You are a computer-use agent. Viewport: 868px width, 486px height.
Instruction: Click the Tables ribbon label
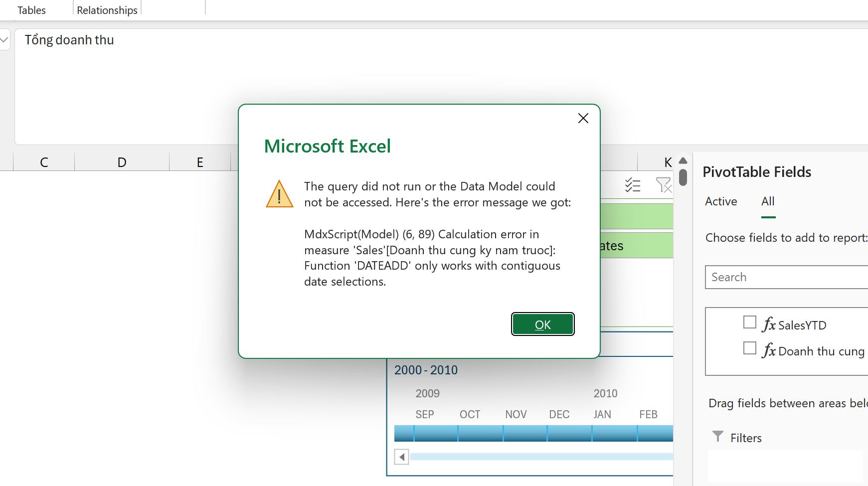click(31, 10)
